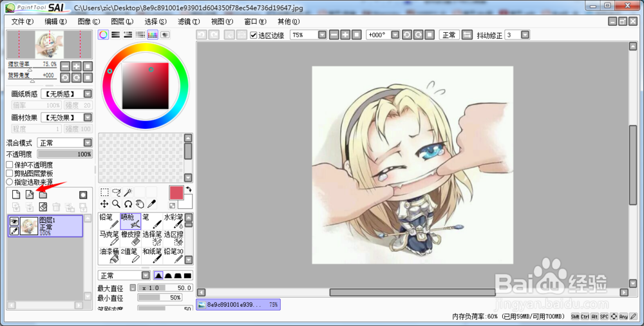Enable 保护不透明度 checkbox
The width and height of the screenshot is (644, 326).
coord(10,165)
